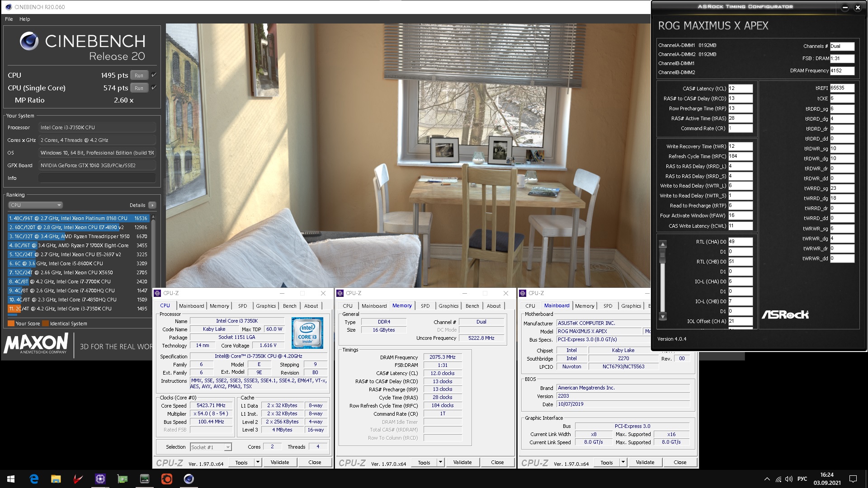Open the Help menu in Cinebench
The height and width of the screenshot is (488, 868).
click(25, 19)
